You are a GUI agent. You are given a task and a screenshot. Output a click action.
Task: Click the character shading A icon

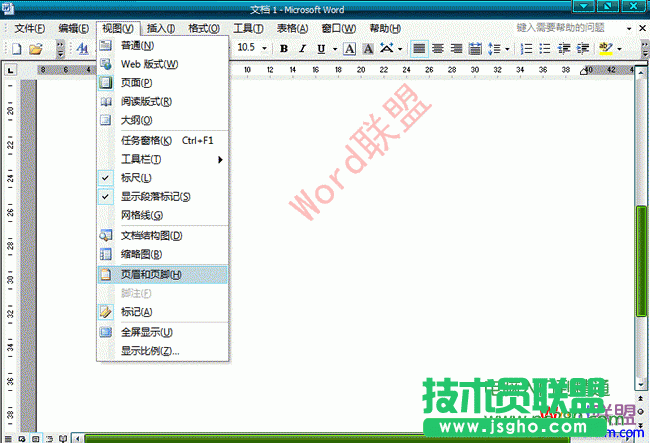pos(368,49)
